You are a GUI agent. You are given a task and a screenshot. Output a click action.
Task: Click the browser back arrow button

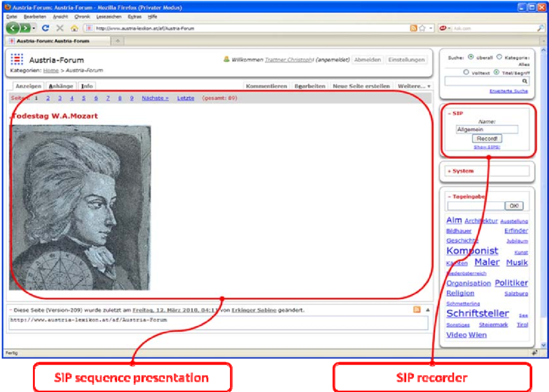click(x=13, y=28)
